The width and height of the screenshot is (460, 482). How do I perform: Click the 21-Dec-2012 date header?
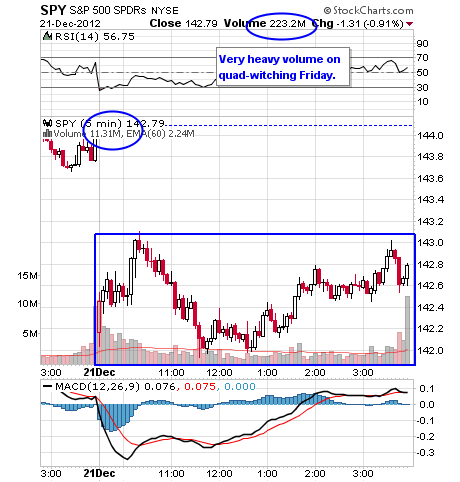coord(70,24)
